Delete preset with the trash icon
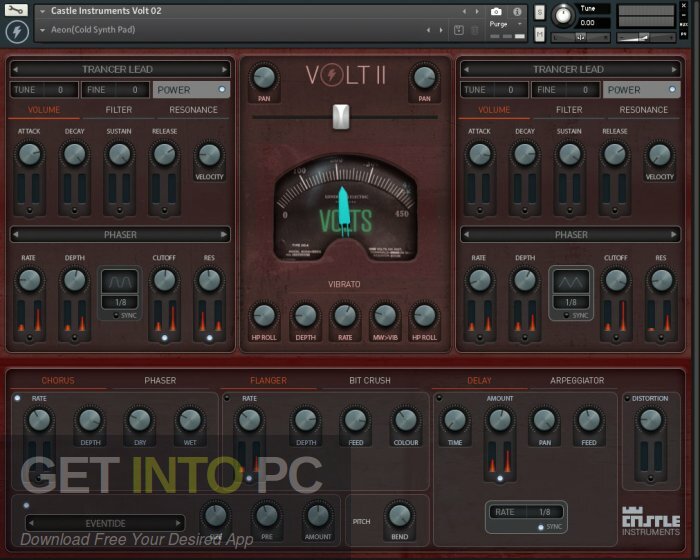Screen dimensions: 700x560 (475, 30)
